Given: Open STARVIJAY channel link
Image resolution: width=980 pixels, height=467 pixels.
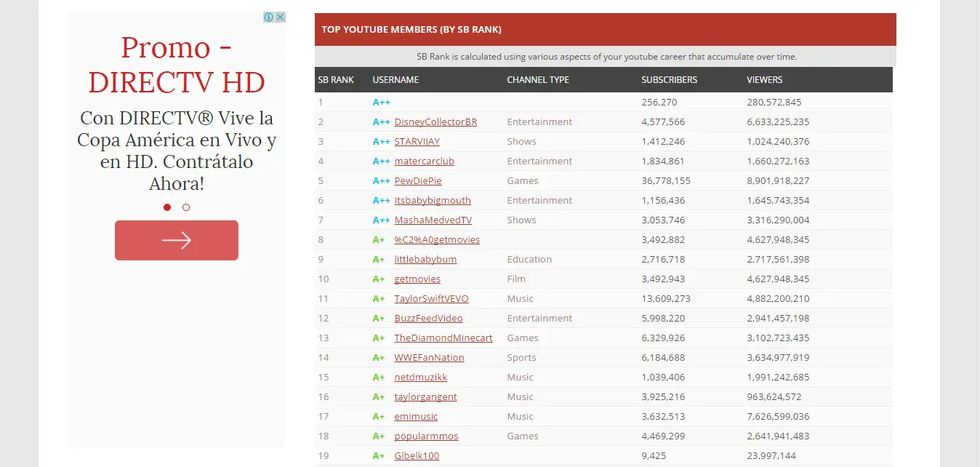Looking at the screenshot, I should coord(417,141).
